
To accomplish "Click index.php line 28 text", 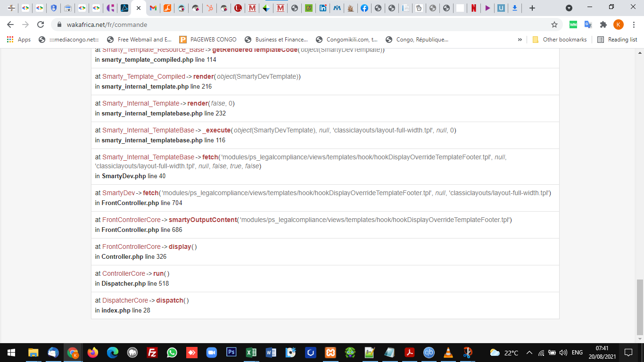I will (122, 311).
